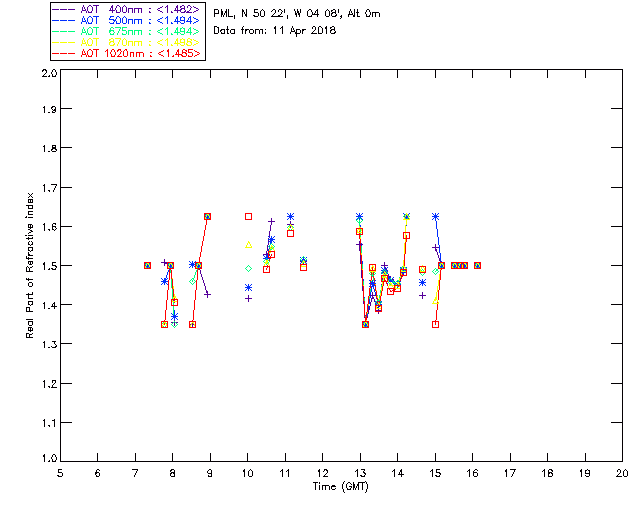Click the y-axis label 2.0
640x512 pixels.
(49, 73)
